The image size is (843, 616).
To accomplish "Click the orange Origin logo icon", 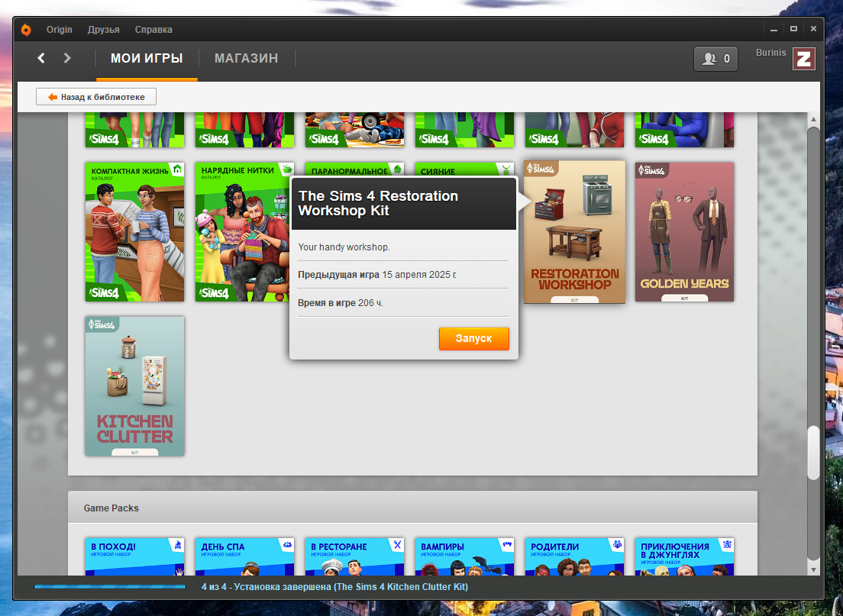I will 26,30.
